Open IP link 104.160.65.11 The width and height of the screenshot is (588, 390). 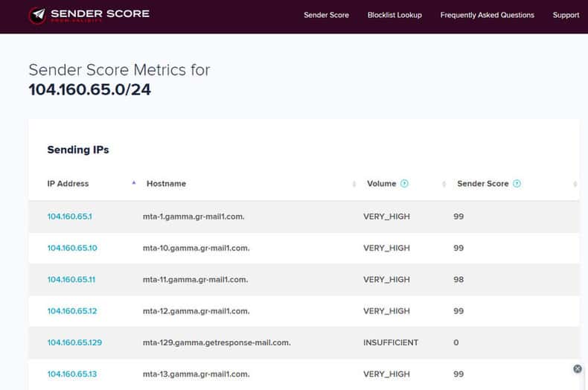71,279
